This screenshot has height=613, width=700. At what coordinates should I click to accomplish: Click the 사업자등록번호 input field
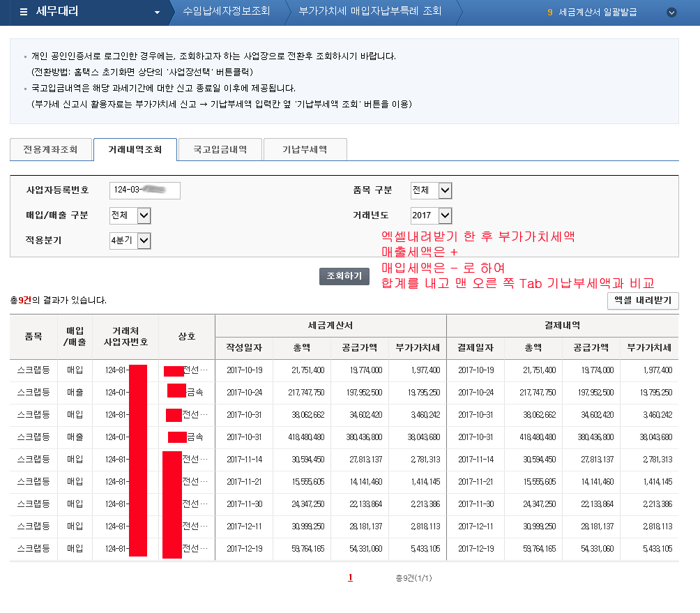coord(144,190)
